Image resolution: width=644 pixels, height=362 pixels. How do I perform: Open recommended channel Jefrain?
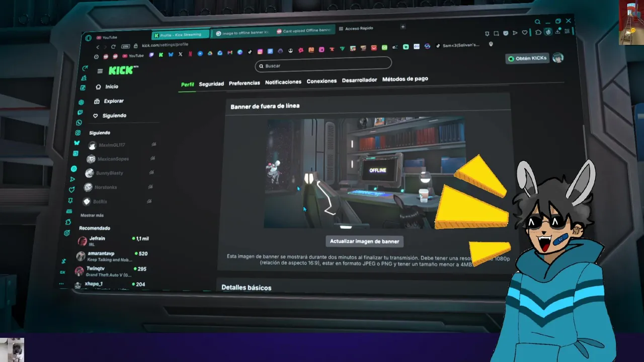click(113, 241)
